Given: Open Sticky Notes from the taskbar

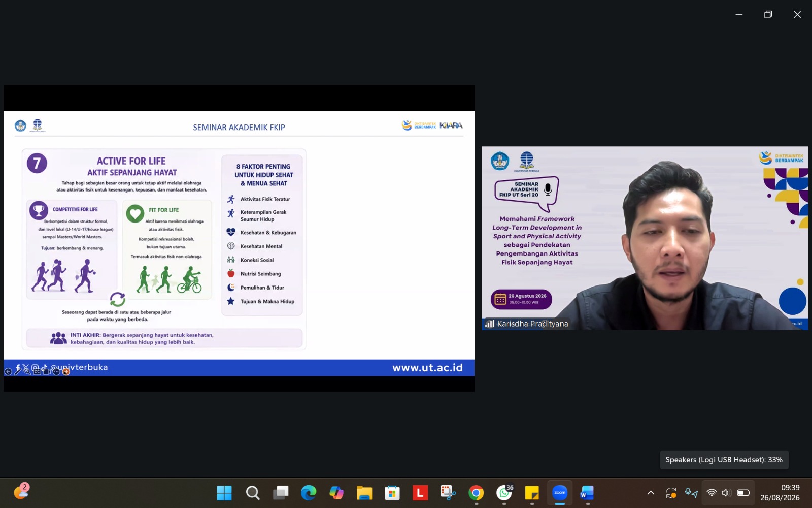Looking at the screenshot, I should 532,493.
